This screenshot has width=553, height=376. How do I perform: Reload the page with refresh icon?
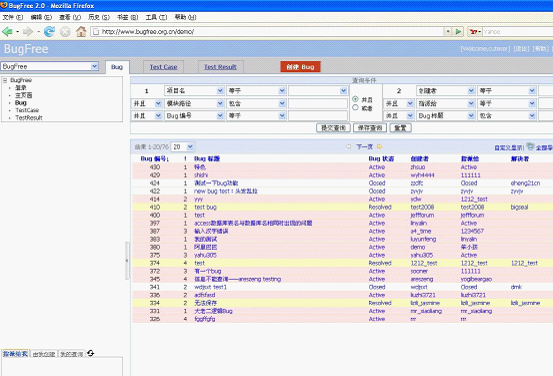coord(49,32)
